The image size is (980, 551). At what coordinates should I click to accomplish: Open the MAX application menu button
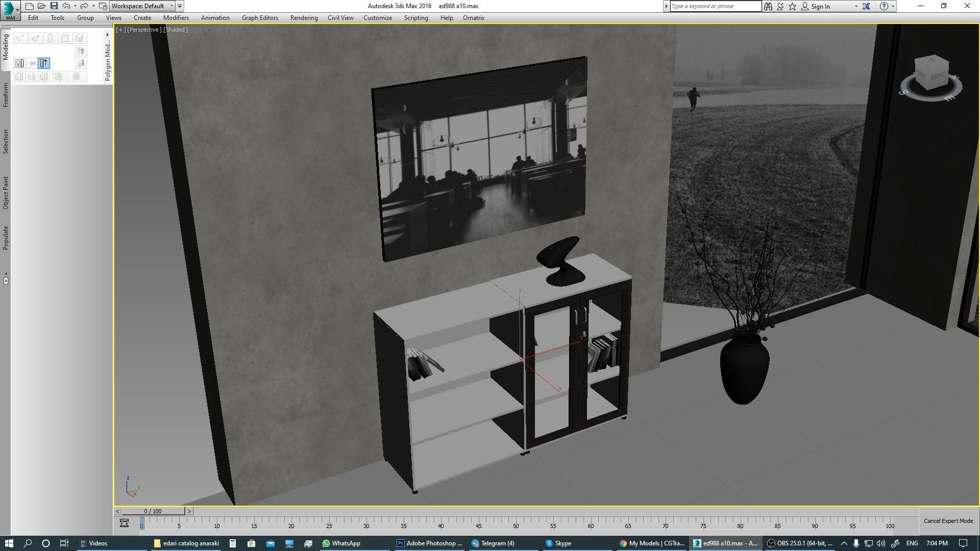tap(10, 10)
